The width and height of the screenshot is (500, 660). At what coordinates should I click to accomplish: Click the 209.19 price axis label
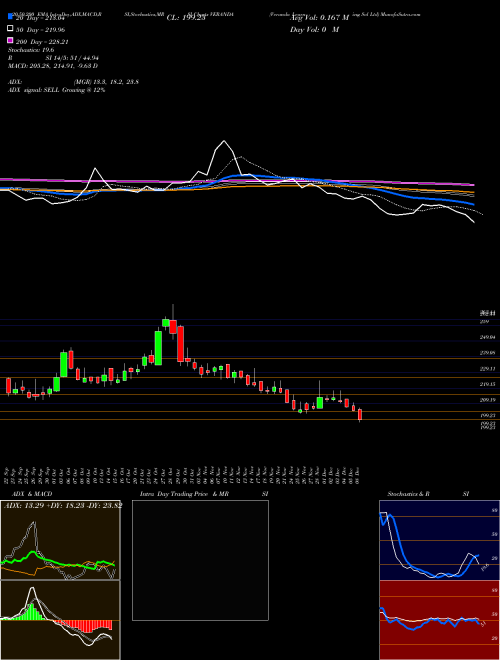(x=489, y=400)
